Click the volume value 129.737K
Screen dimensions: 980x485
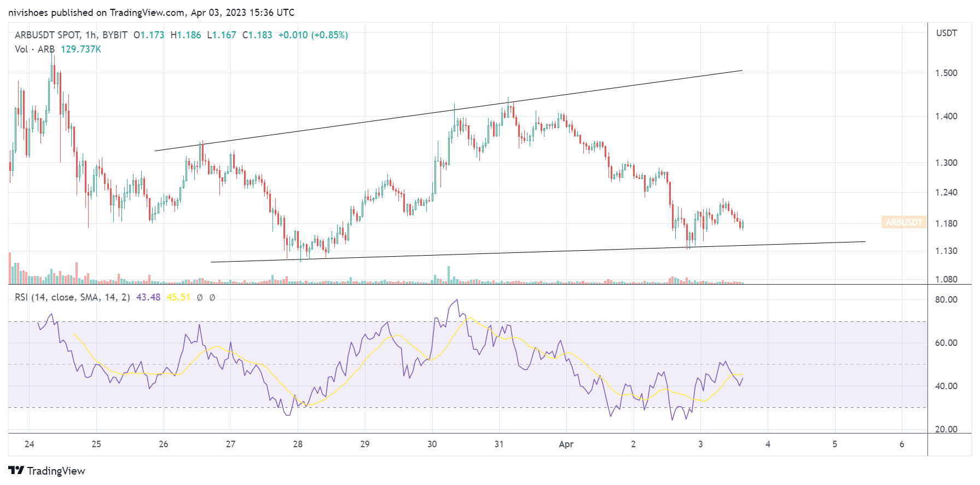coord(81,49)
